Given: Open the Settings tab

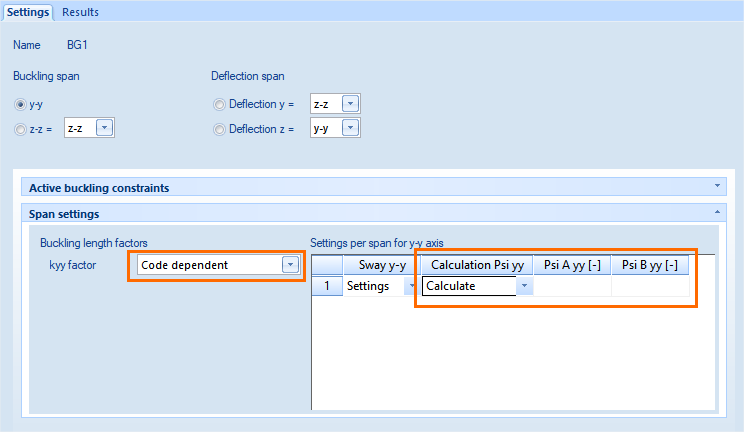Looking at the screenshot, I should (x=28, y=12).
